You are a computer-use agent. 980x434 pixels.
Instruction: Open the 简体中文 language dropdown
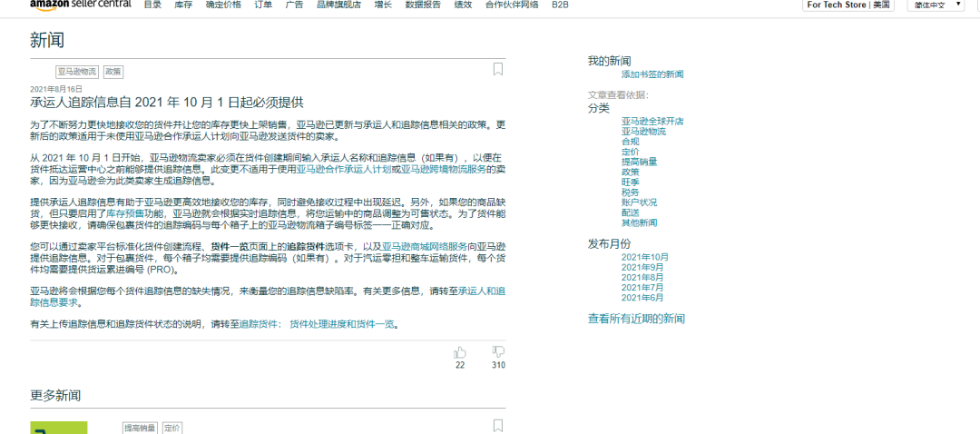pyautogui.click(x=937, y=5)
